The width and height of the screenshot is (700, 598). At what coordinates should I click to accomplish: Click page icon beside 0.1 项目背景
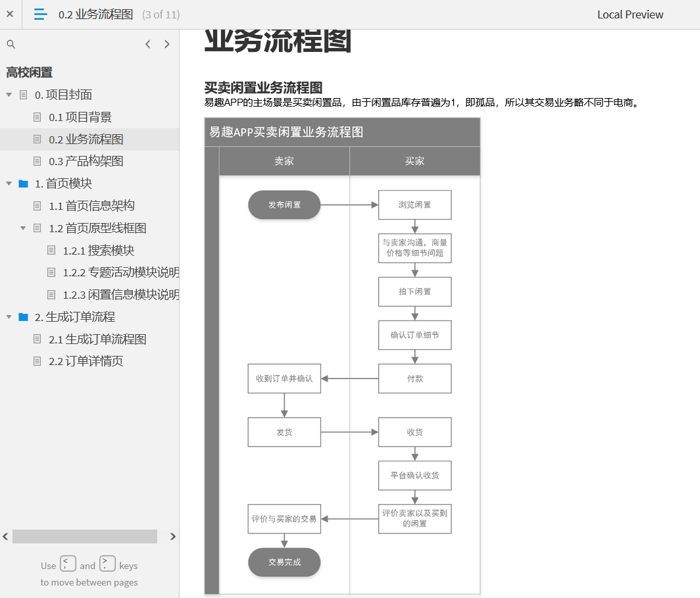point(37,117)
